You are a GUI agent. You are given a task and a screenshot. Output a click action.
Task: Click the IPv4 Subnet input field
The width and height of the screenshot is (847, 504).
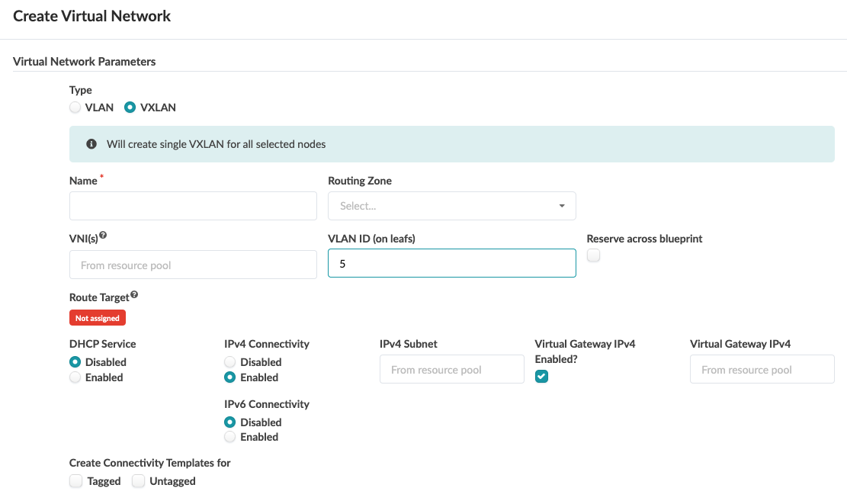[x=451, y=370]
